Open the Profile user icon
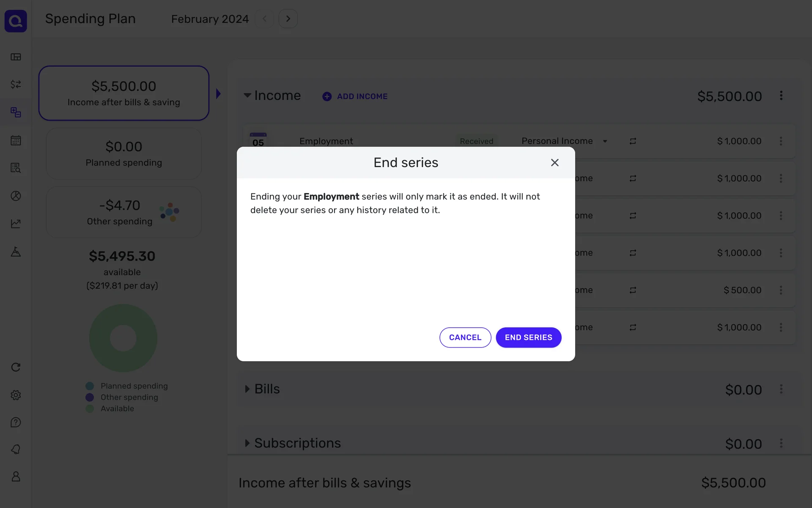The width and height of the screenshot is (812, 508). pos(16,477)
